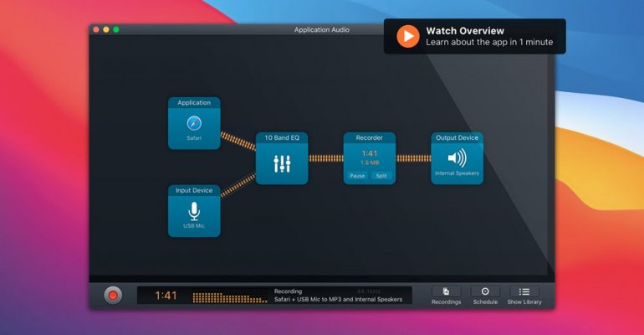Screen dimensions: 644x335
Task: Pause the Recorder block
Action: click(x=357, y=176)
